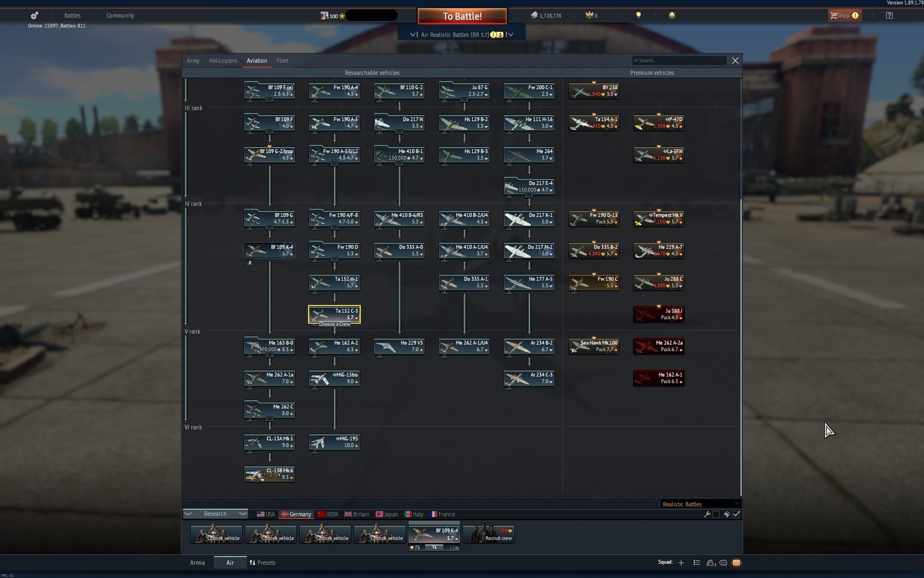Select the Me 262 A-1a jet
924x578 pixels.
click(x=269, y=378)
